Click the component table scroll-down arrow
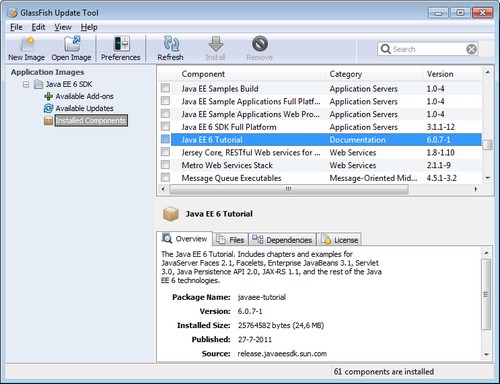Image resolution: width=500 pixels, height=384 pixels. (x=488, y=178)
